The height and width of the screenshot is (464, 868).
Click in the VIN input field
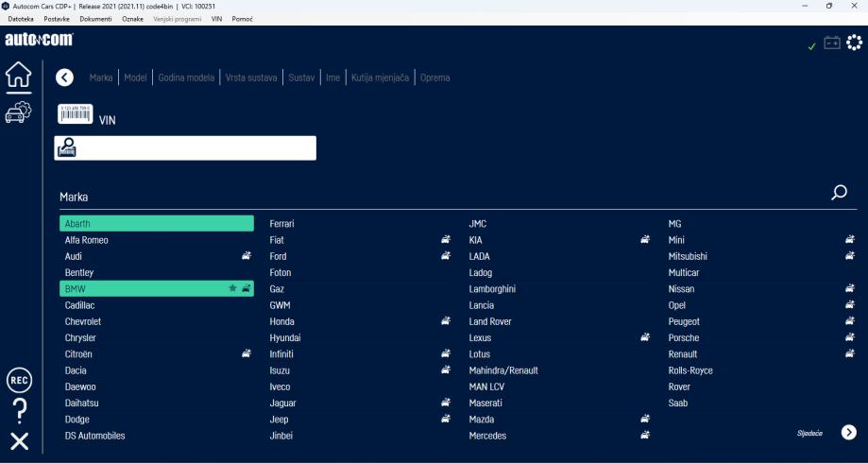pyautogui.click(x=185, y=147)
